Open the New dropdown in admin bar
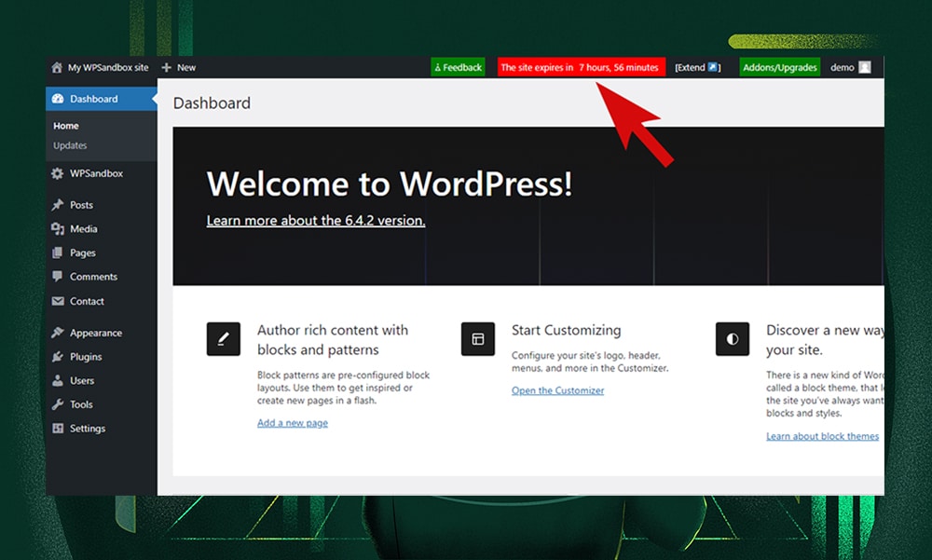This screenshot has width=932, height=560. point(177,67)
